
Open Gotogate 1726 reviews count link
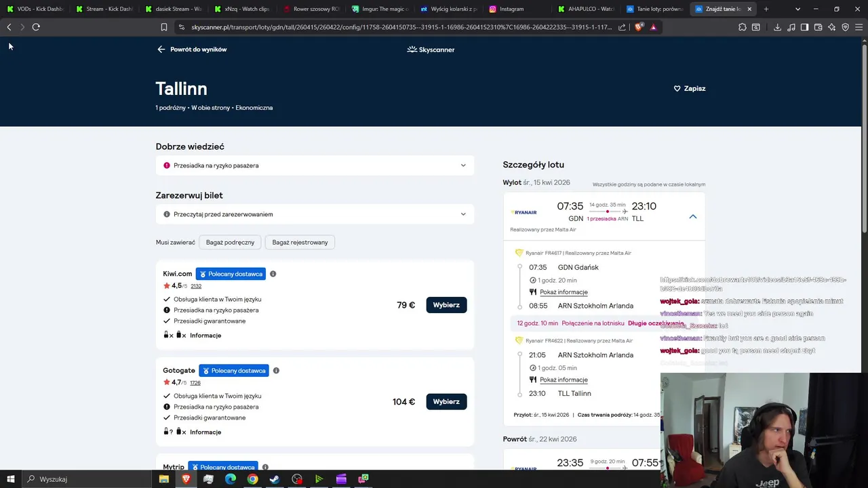tap(195, 383)
